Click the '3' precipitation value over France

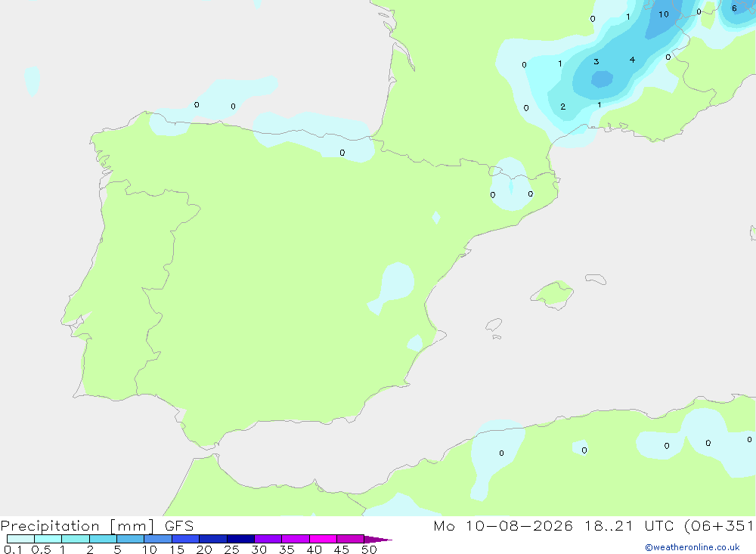pyautogui.click(x=596, y=62)
